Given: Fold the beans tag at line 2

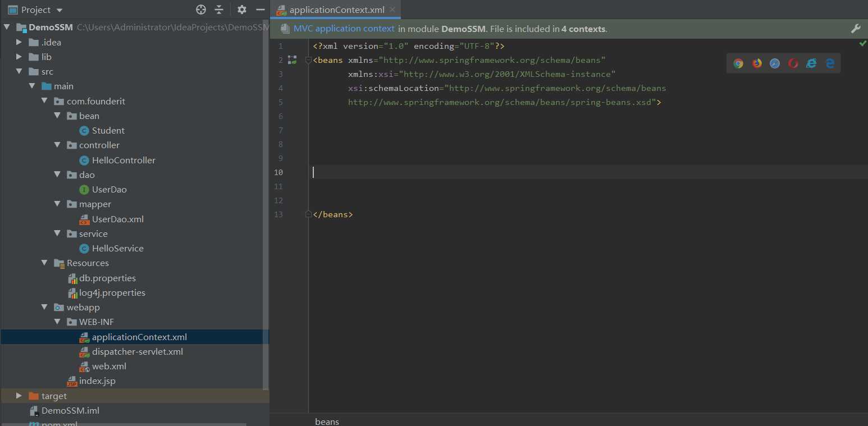Looking at the screenshot, I should [x=308, y=60].
